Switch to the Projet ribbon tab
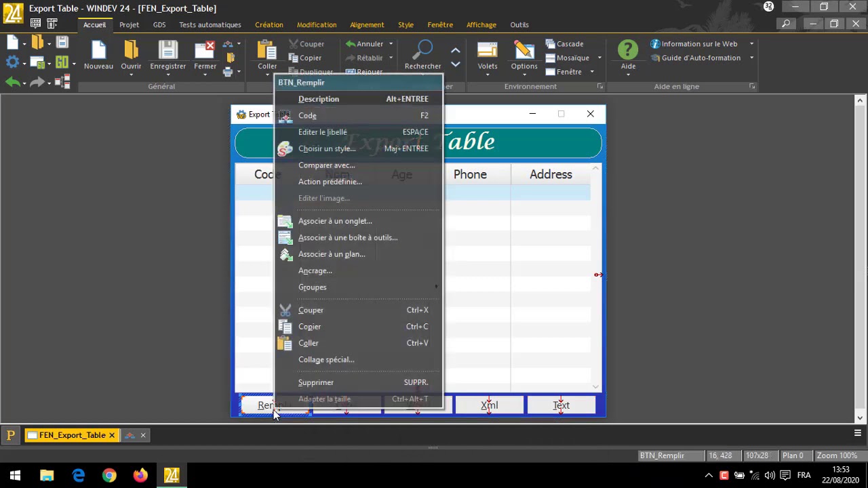Screen dimensions: 868x488 [129, 24]
